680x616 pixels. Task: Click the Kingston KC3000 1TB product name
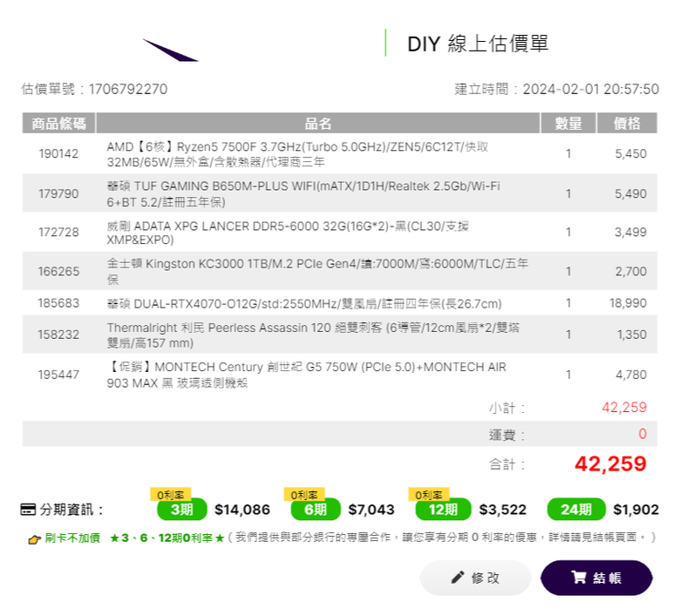point(317,271)
